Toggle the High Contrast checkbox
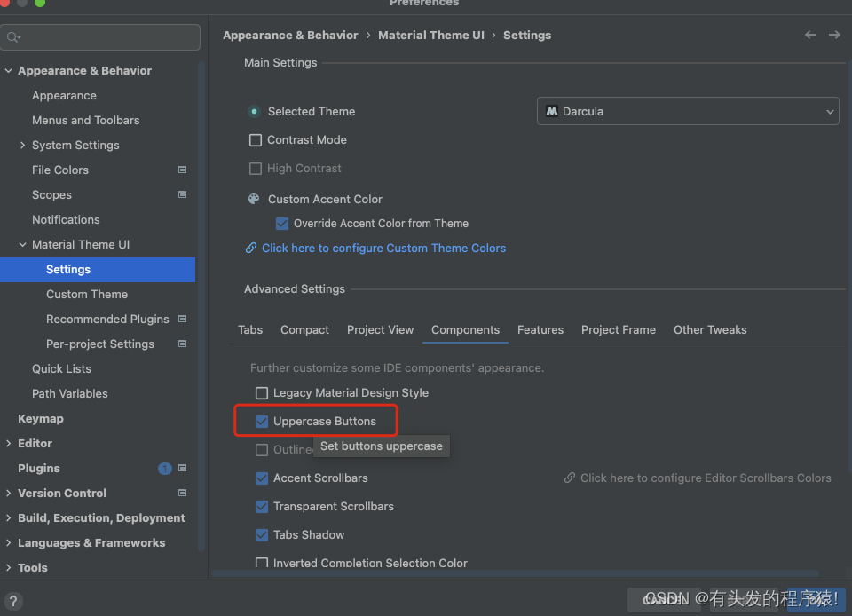852x616 pixels. 256,169
